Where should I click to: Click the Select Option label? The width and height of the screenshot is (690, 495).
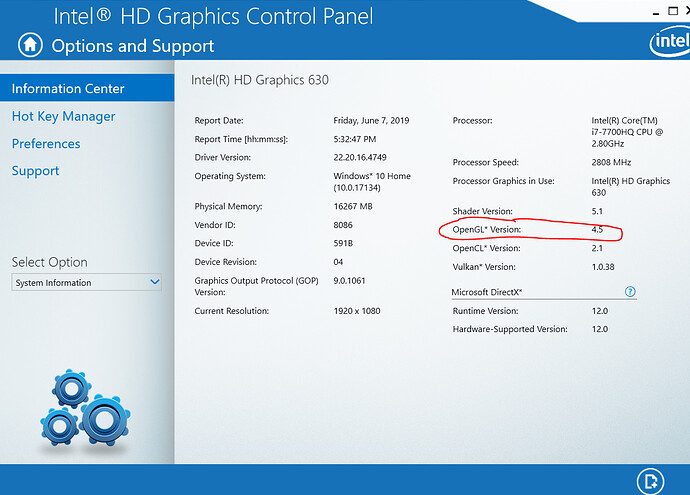[x=49, y=262]
